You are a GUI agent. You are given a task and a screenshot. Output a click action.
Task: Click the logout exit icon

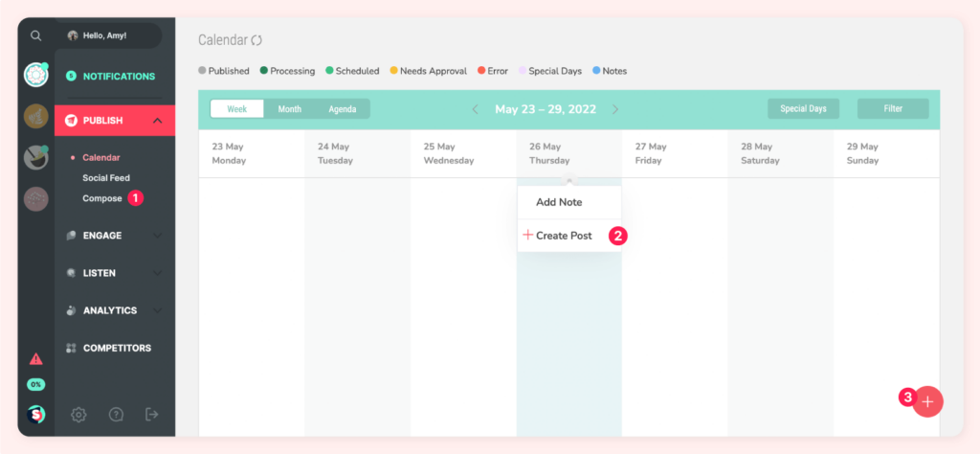pyautogui.click(x=152, y=414)
